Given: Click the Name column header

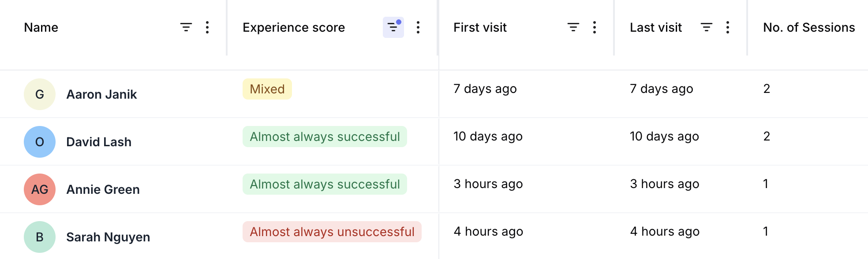Looking at the screenshot, I should [41, 27].
